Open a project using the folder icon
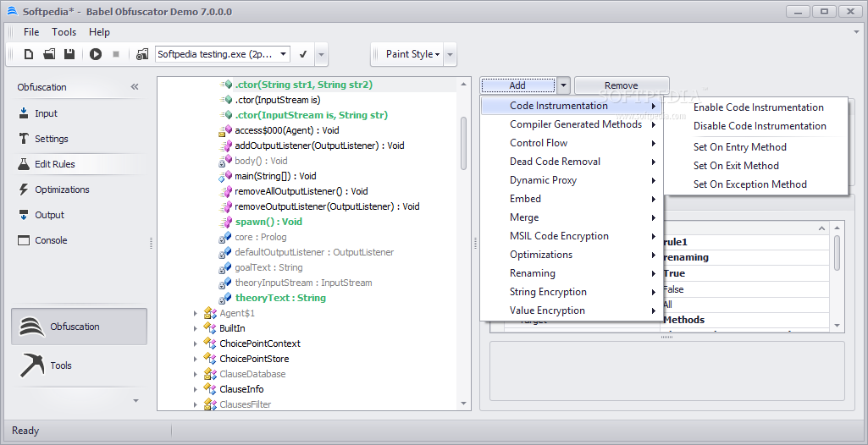Image resolution: width=868 pixels, height=445 pixels. click(49, 54)
